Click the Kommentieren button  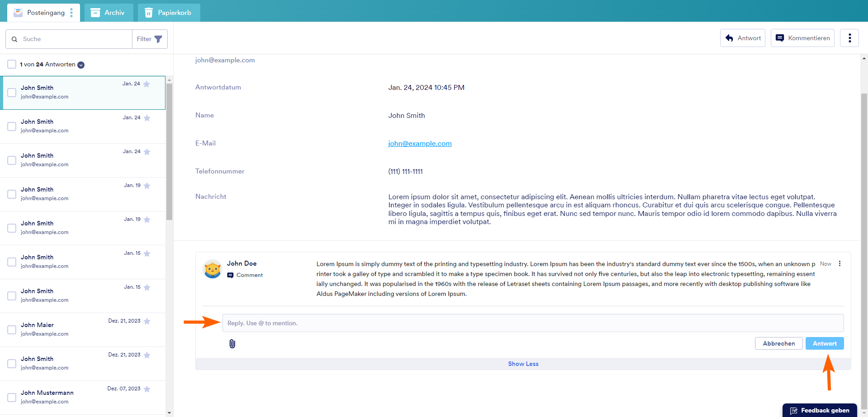tap(802, 38)
